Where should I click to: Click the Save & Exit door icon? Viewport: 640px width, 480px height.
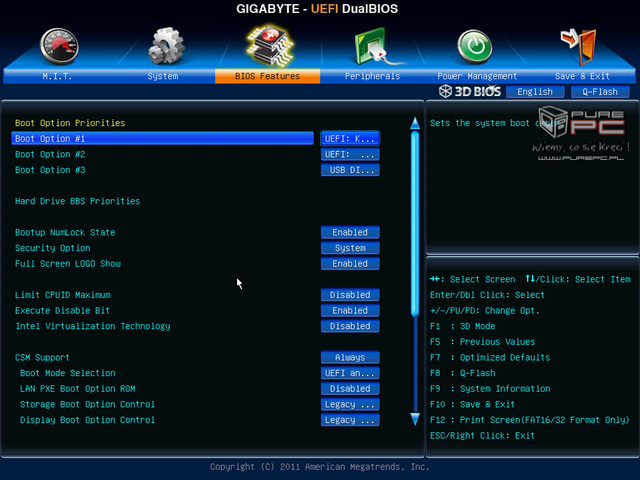pos(579,47)
